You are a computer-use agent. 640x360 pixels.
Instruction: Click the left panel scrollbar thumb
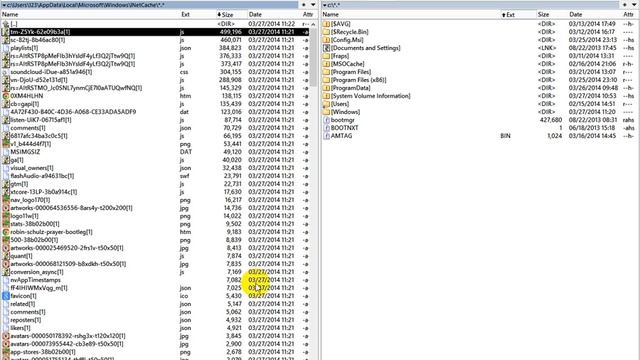(x=313, y=57)
